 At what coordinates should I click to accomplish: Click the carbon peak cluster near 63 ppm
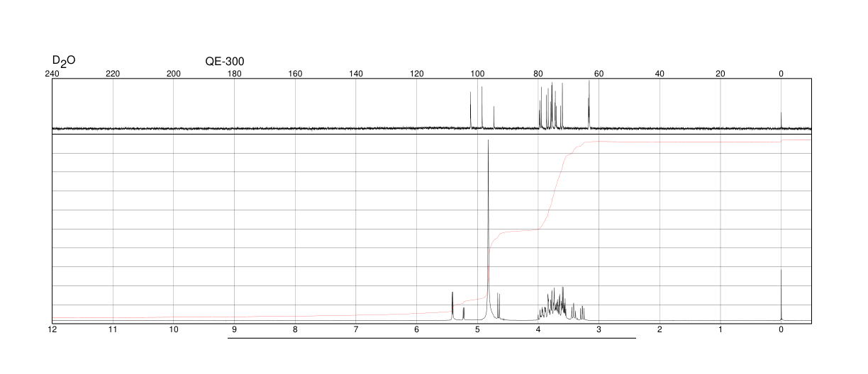tap(589, 104)
